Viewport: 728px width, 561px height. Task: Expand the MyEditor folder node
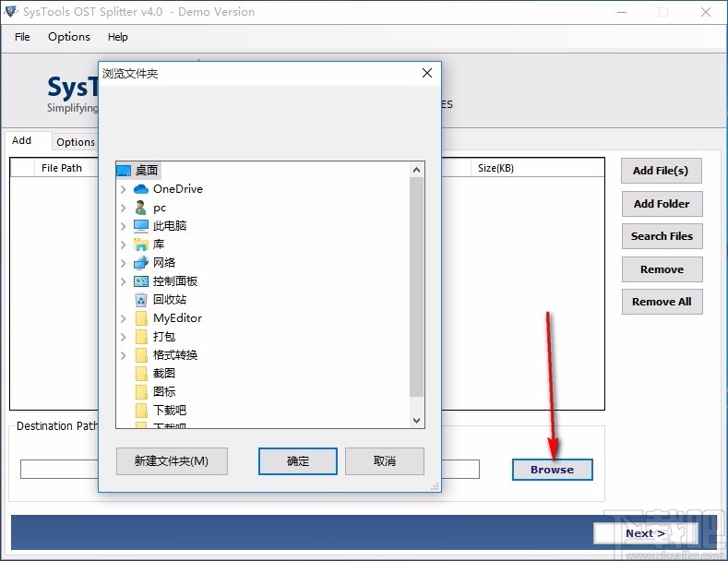pyautogui.click(x=123, y=318)
